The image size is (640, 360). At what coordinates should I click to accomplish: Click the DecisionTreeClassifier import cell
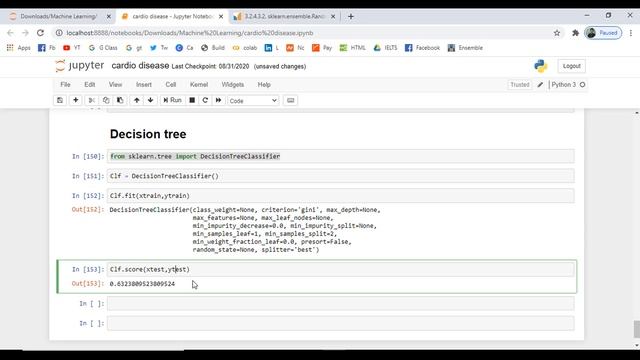(340, 156)
